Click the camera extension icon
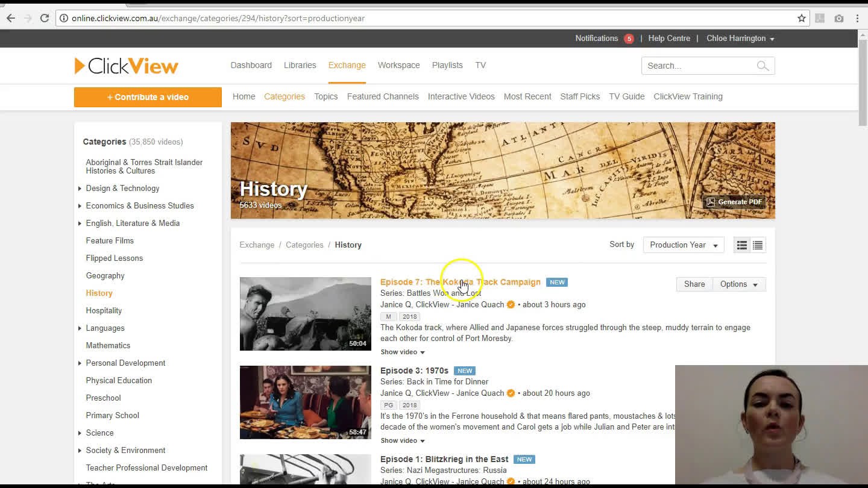 (839, 18)
